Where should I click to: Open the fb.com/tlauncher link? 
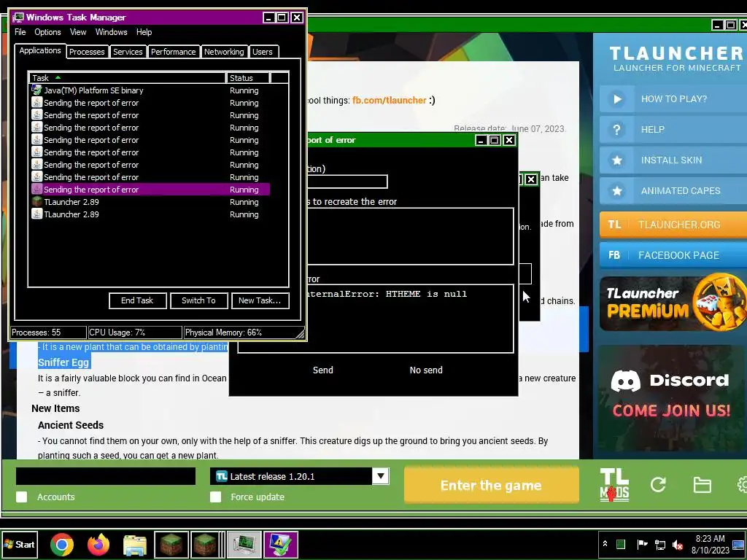390,100
